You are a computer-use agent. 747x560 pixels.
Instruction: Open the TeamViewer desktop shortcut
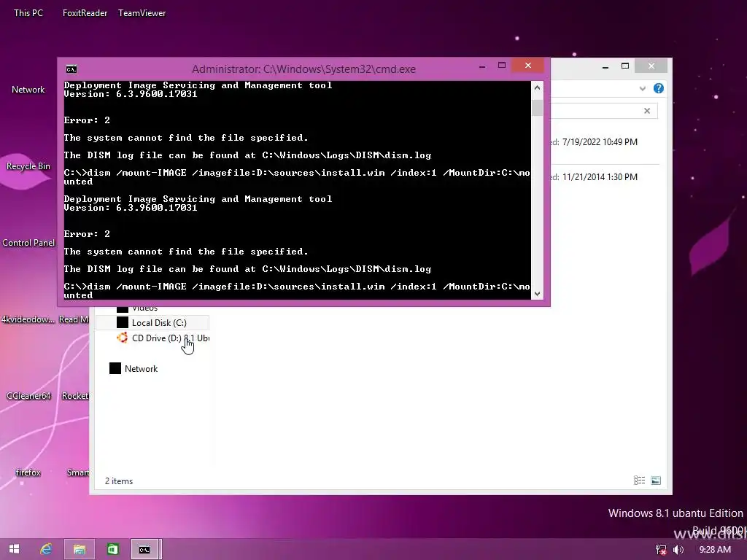click(142, 13)
